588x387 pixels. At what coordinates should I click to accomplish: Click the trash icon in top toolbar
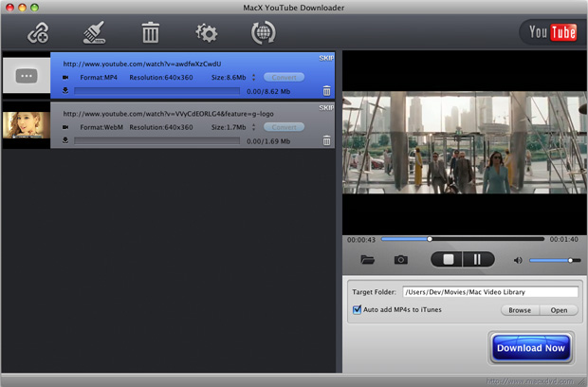150,33
